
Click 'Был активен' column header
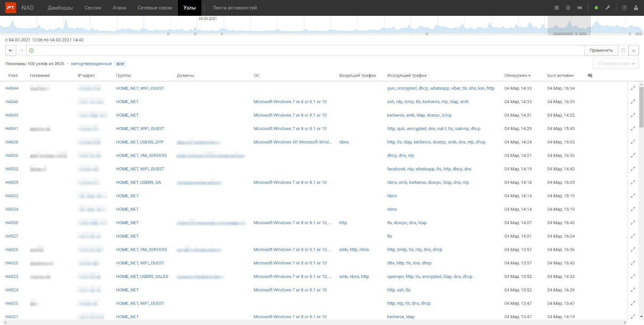point(560,75)
